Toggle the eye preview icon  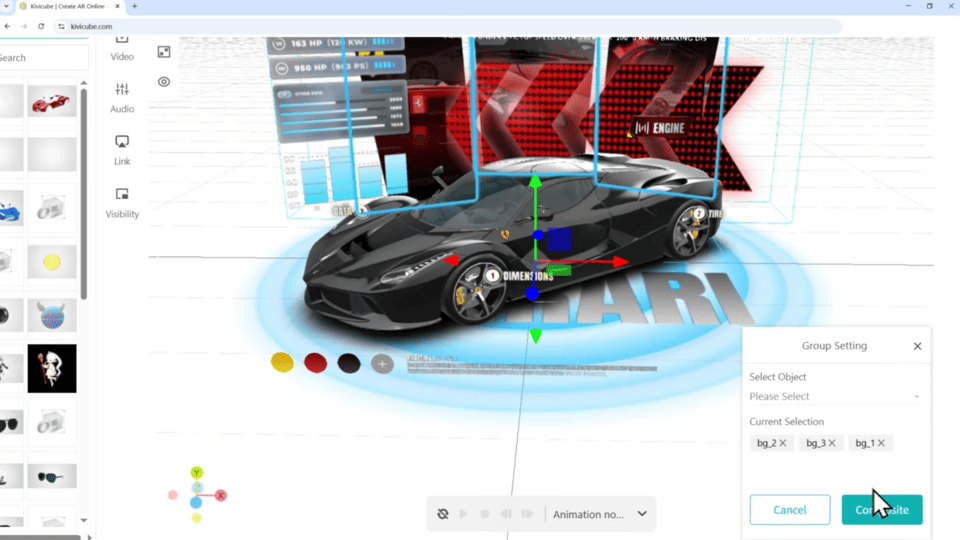click(163, 81)
